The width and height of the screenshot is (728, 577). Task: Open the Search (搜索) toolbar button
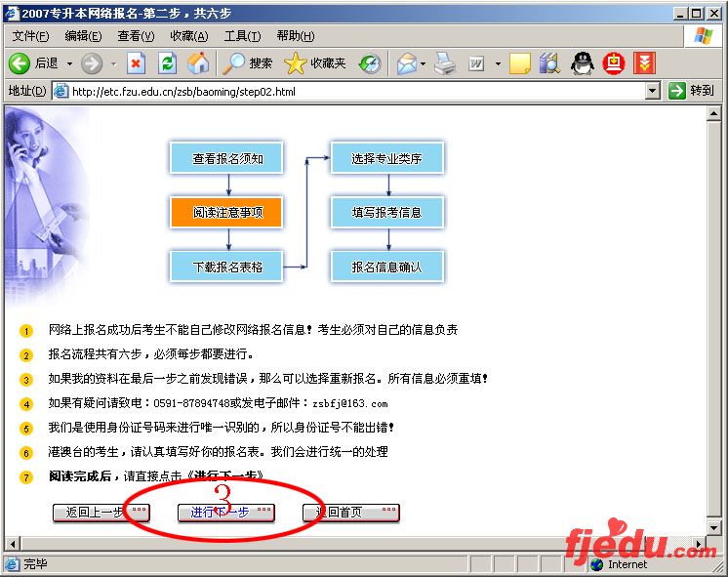pyautogui.click(x=248, y=63)
